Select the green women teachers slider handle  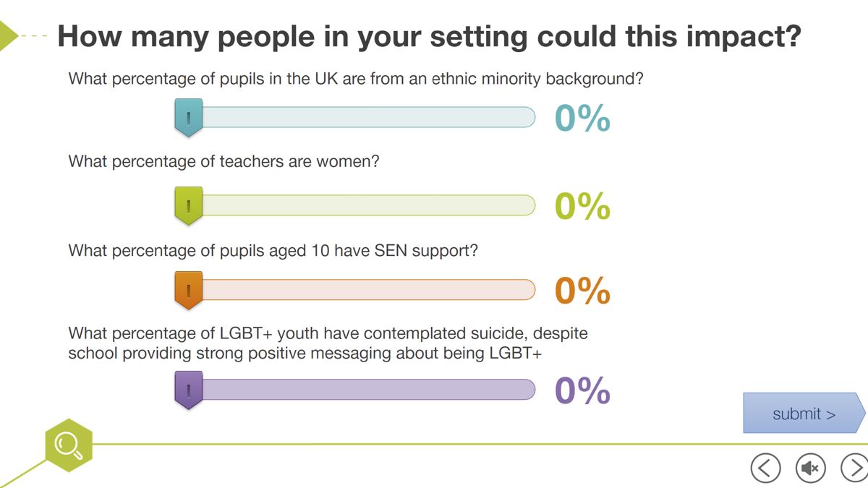189,205
